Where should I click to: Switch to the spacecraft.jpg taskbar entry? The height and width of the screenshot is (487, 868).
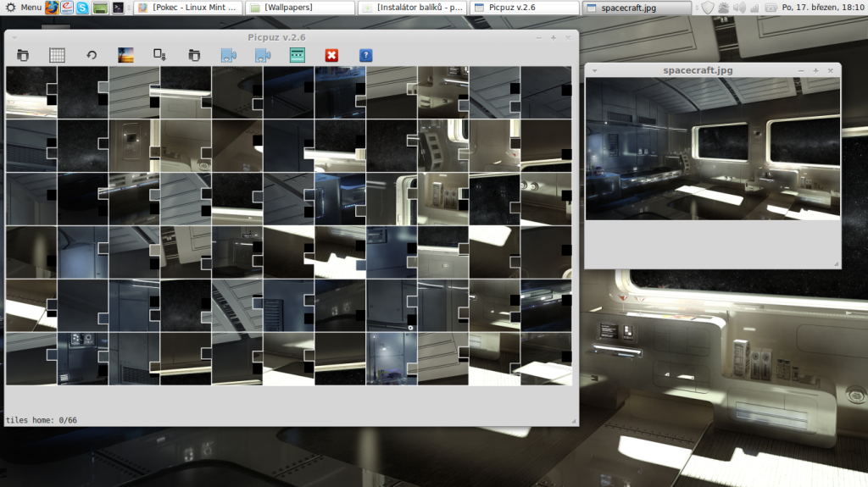tap(637, 7)
